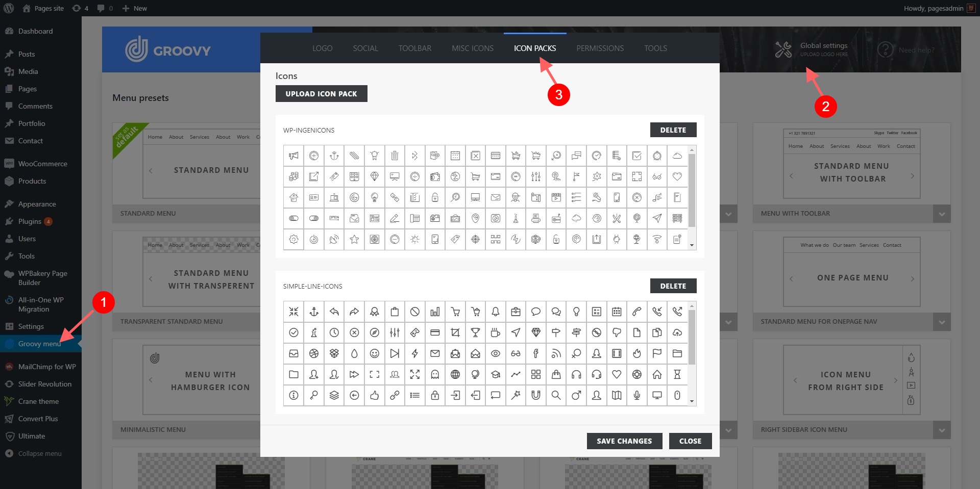Switch to the PERMISSIONS tab
The width and height of the screenshot is (980, 489).
click(x=600, y=48)
